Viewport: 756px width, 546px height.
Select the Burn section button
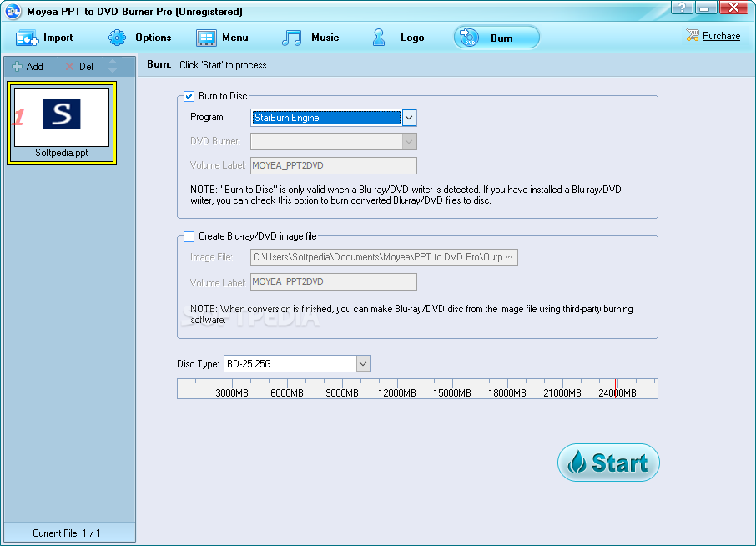496,38
